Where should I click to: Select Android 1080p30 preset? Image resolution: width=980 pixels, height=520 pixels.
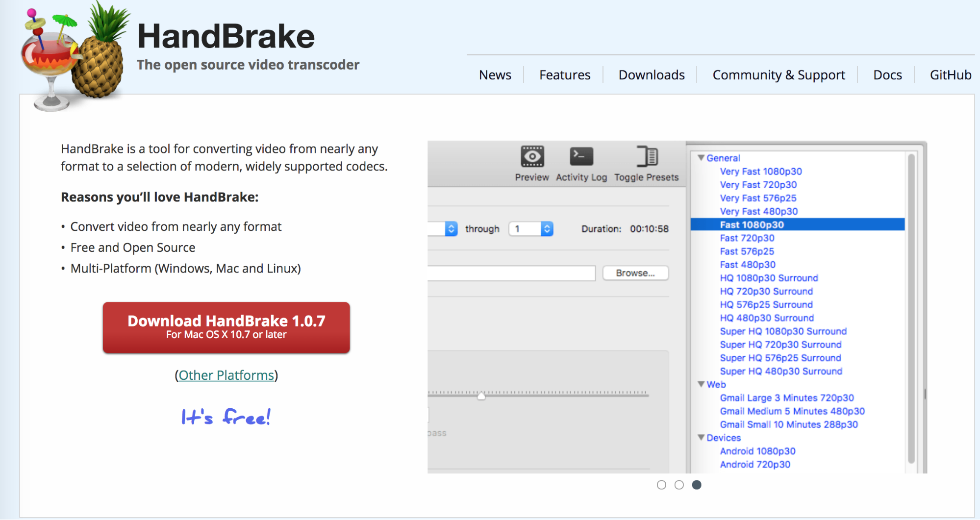click(x=757, y=451)
